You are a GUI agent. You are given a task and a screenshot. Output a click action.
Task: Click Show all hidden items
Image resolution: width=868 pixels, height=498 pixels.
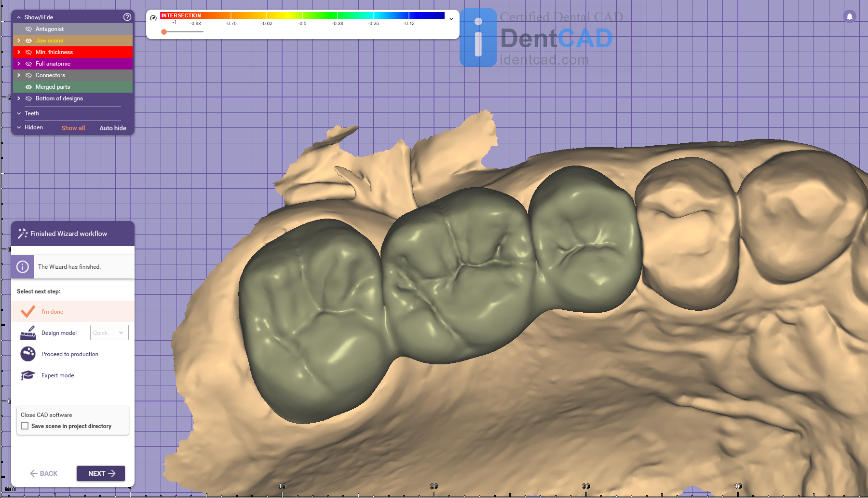click(x=73, y=128)
